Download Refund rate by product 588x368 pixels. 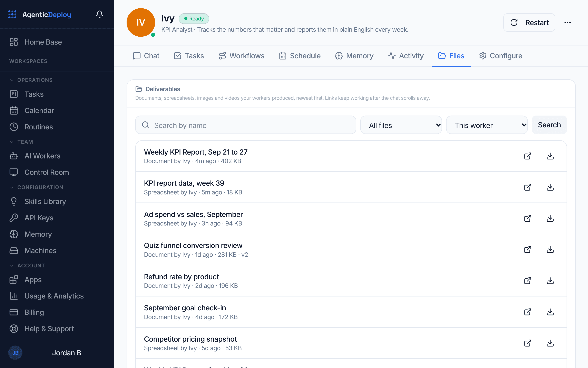click(550, 281)
